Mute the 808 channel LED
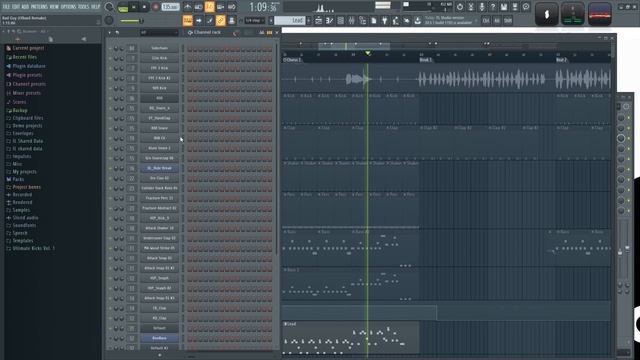640x360 pixels. (110, 98)
